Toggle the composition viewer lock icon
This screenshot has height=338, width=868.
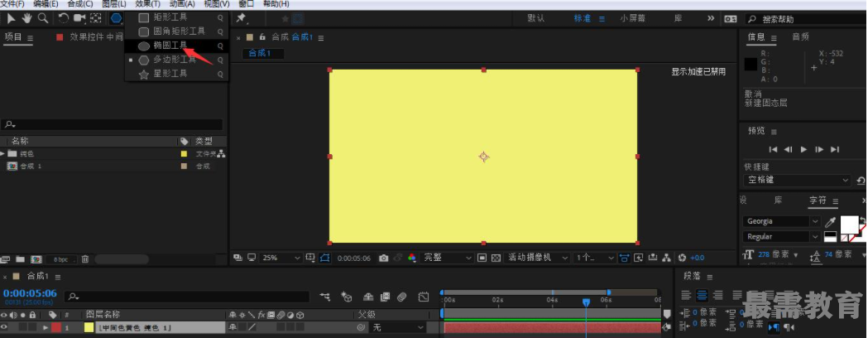pyautogui.click(x=262, y=37)
